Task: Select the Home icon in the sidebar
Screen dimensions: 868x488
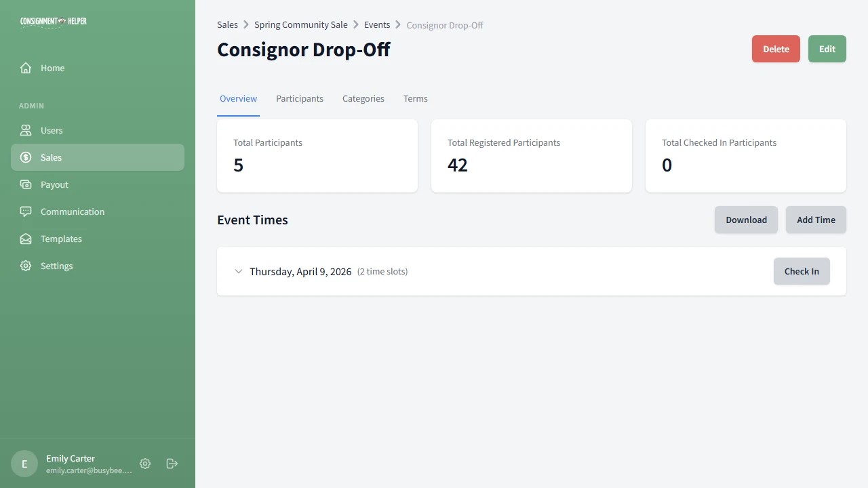Action: (25, 68)
